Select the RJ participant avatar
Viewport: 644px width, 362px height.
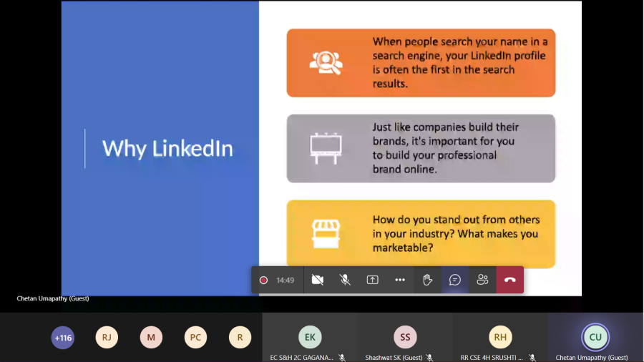[107, 337]
